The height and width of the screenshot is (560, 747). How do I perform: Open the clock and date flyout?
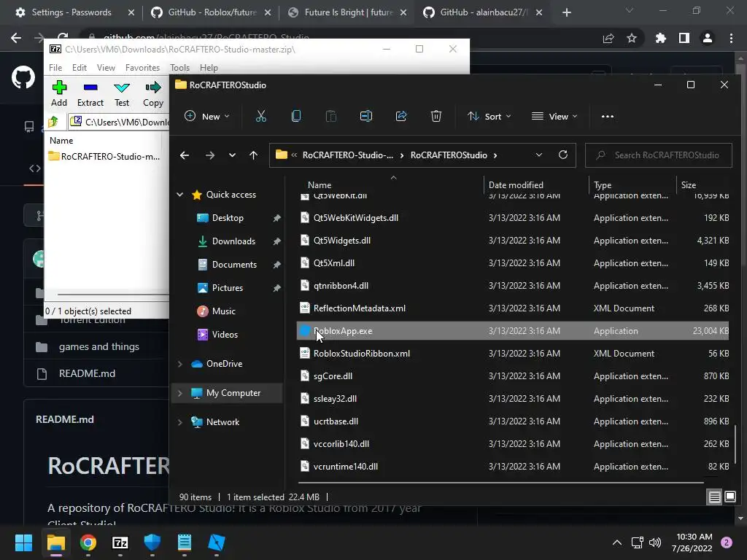click(692, 542)
